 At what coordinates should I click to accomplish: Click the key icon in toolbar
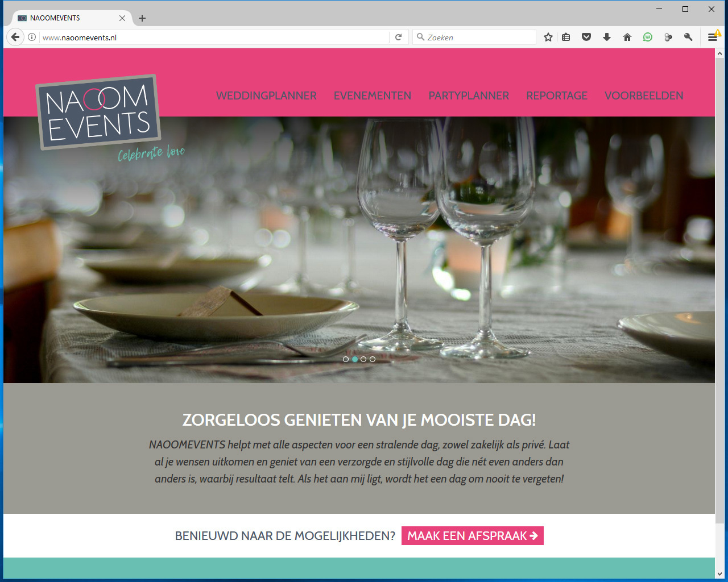688,37
